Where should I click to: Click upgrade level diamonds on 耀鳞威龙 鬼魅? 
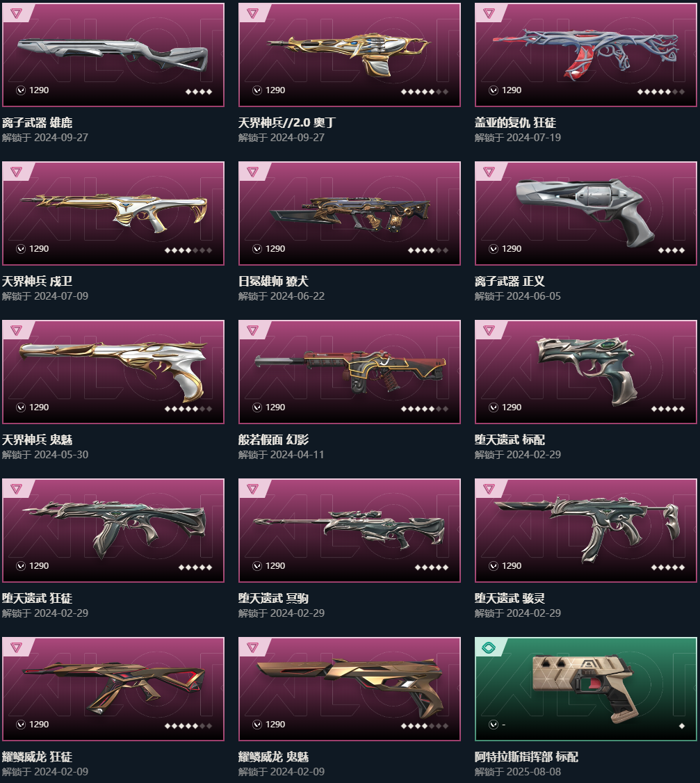425,725
